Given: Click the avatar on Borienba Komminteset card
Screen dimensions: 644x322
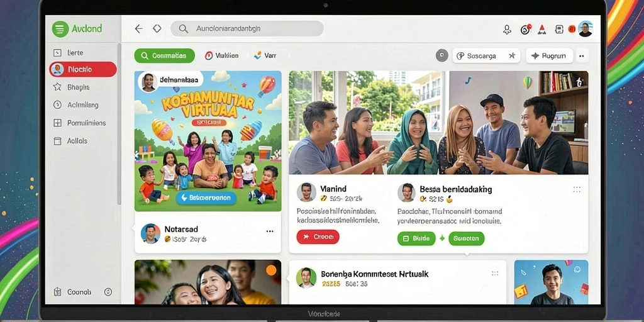Looking at the screenshot, I should tap(306, 277).
